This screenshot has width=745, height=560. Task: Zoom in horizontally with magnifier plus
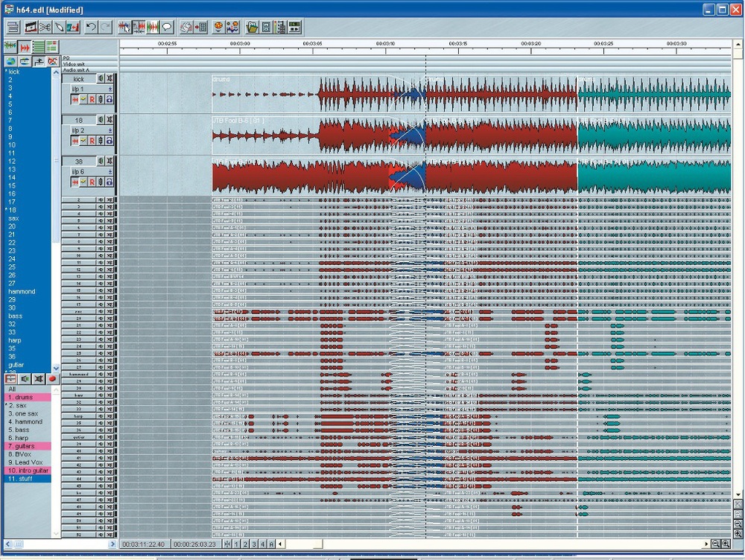(x=726, y=544)
